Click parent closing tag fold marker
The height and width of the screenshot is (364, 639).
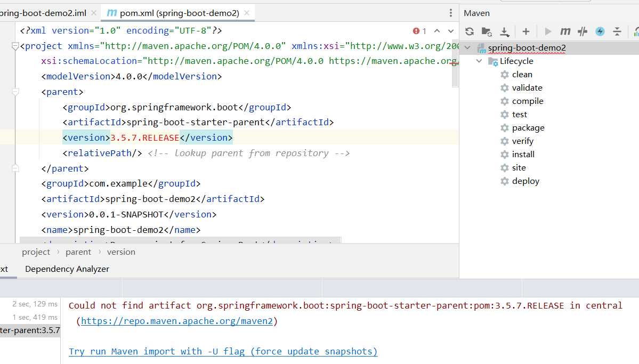point(15,168)
